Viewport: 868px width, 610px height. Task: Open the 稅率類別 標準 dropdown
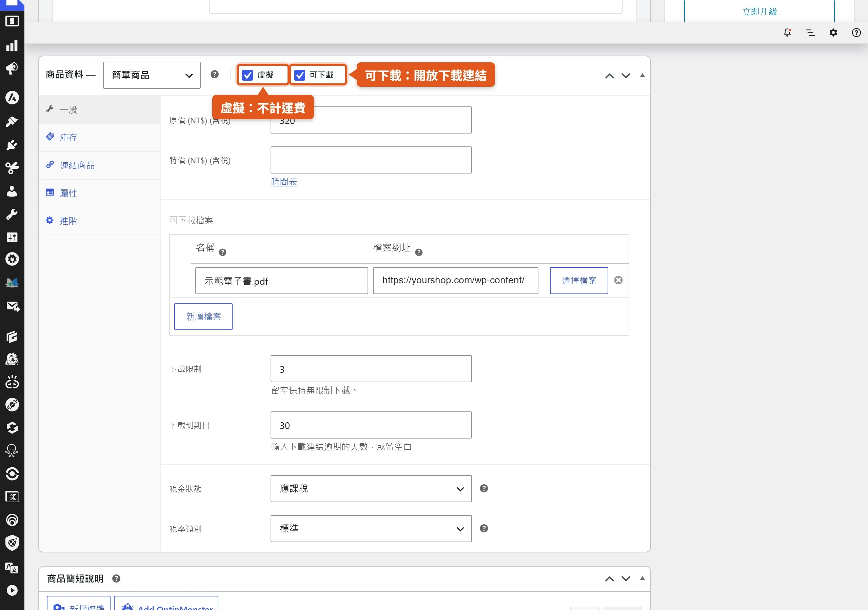pos(371,529)
